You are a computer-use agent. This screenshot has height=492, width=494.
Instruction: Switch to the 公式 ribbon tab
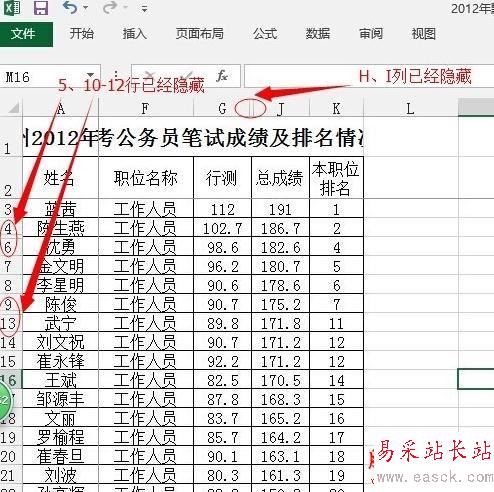(x=265, y=34)
